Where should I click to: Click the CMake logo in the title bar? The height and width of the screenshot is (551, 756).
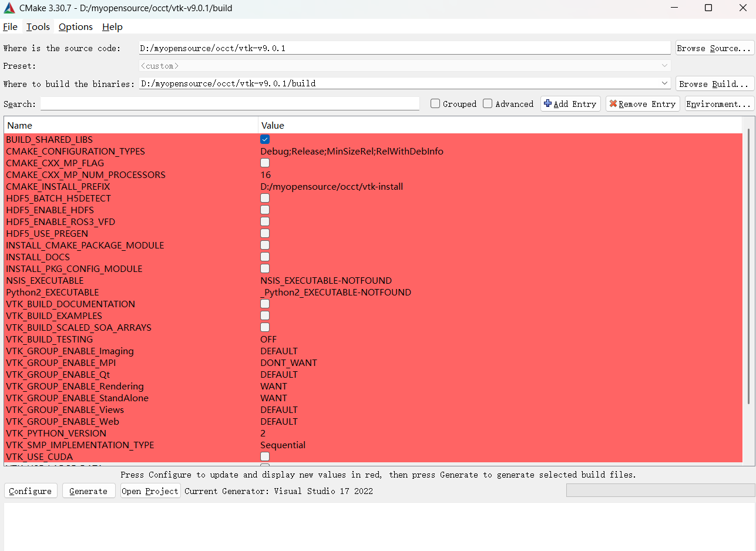(8, 8)
